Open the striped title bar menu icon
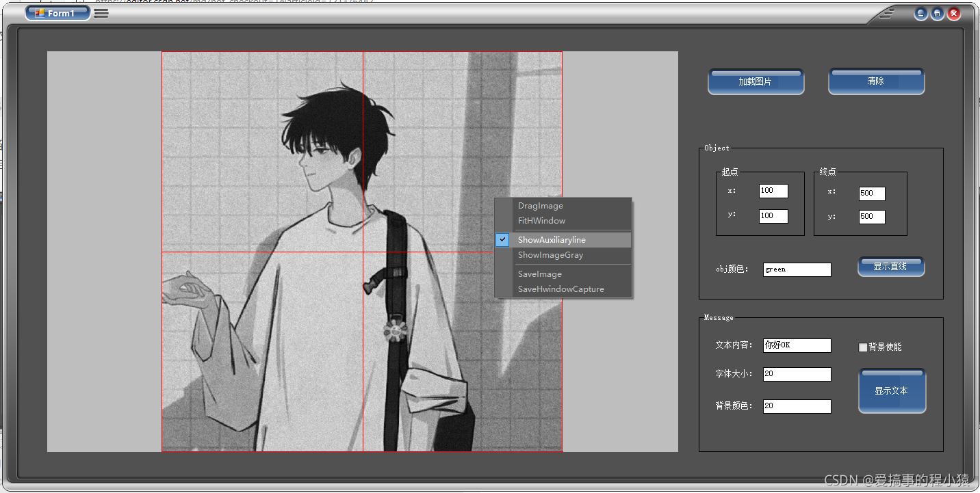 887,13
